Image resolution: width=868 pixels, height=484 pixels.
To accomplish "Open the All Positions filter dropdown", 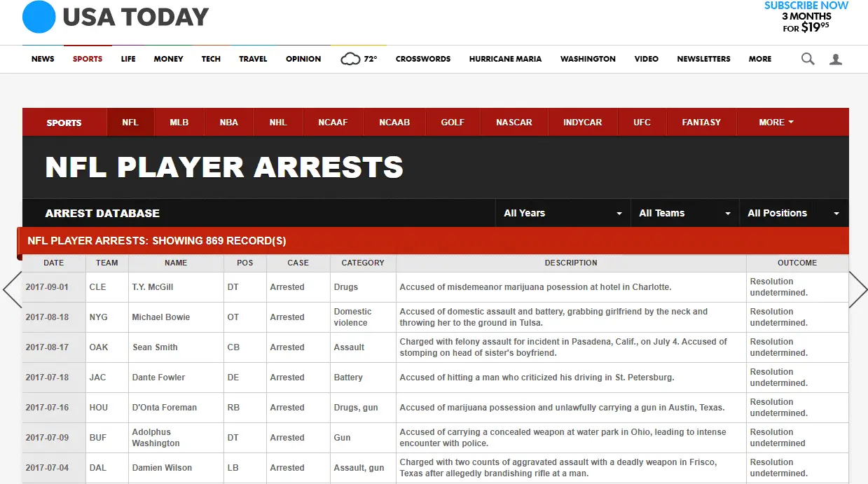I will tap(794, 213).
